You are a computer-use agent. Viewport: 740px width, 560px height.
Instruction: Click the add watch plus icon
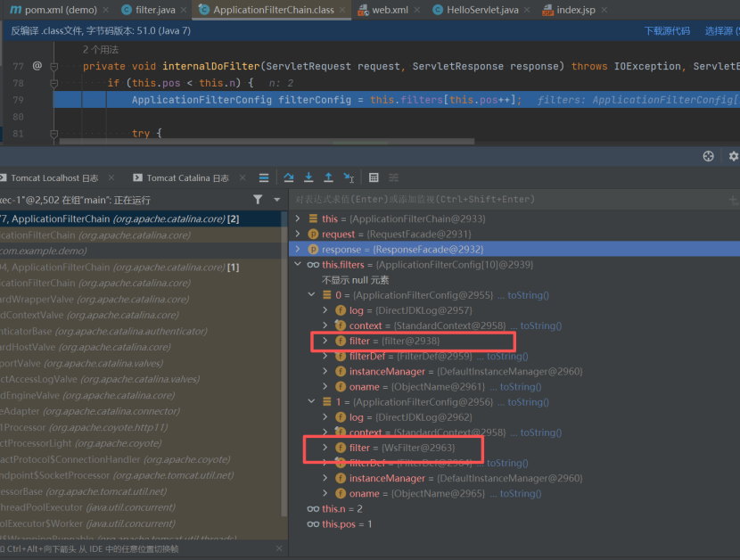[x=734, y=201]
